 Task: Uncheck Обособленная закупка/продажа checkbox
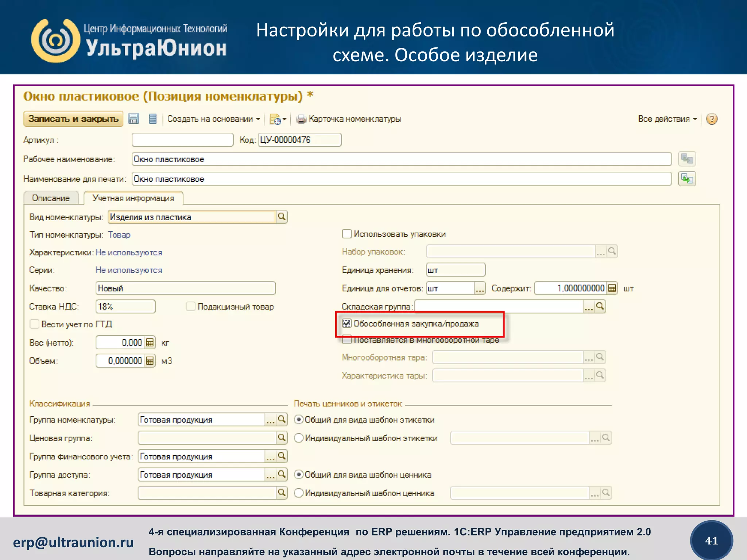coord(347,323)
